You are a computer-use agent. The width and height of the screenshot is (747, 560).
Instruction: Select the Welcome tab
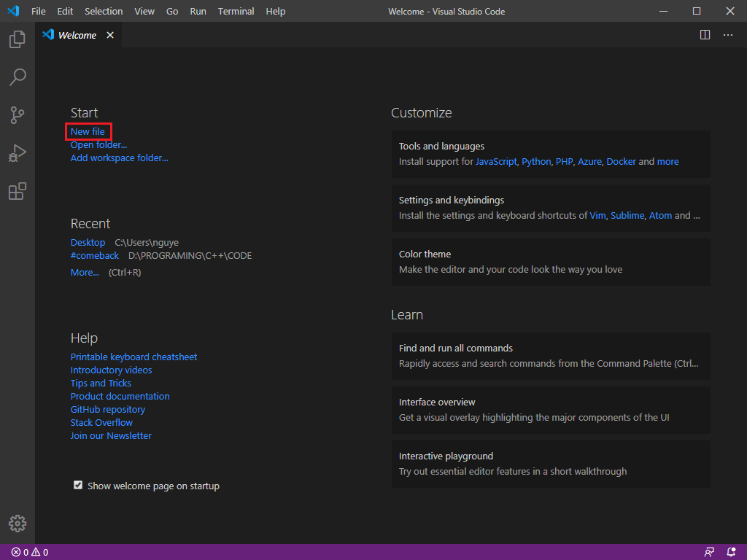[x=79, y=35]
